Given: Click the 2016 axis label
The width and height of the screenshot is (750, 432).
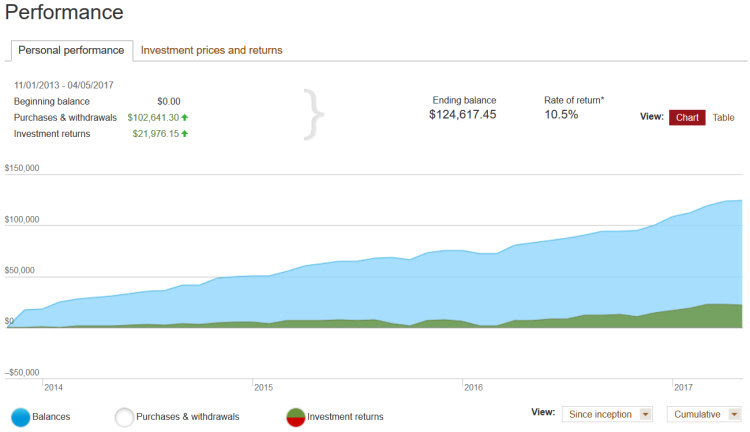Looking at the screenshot, I should pyautogui.click(x=474, y=388).
